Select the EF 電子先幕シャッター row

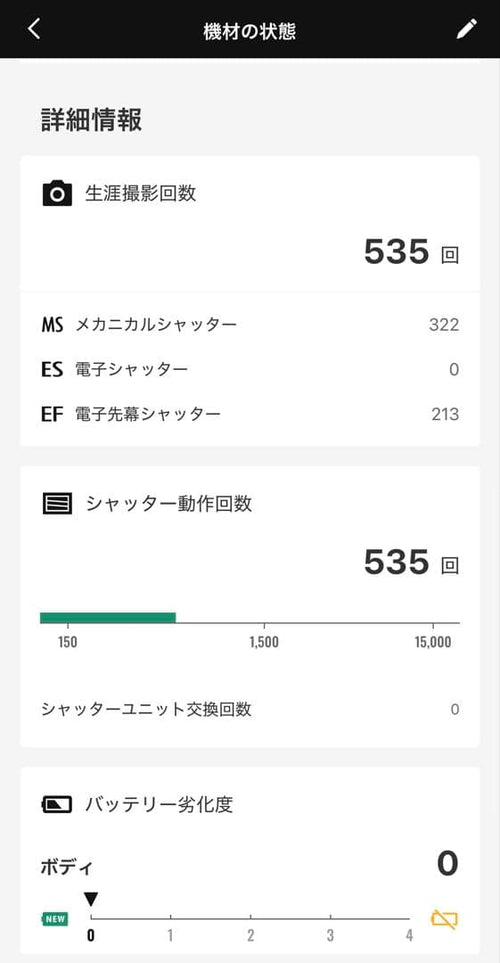(250, 414)
